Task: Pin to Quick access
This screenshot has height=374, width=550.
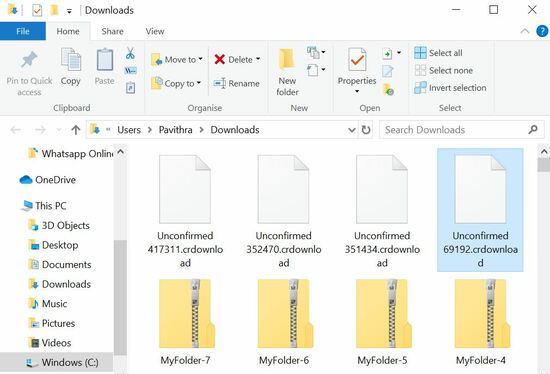Action: coord(29,73)
